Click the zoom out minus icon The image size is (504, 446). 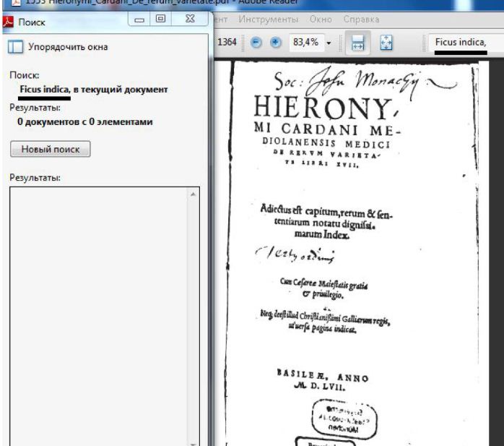tap(257, 43)
